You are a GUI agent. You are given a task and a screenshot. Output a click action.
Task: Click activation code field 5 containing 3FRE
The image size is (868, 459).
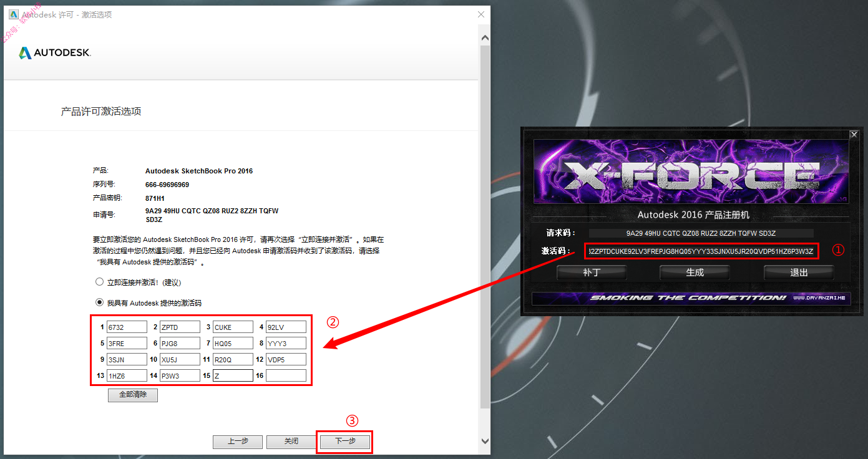(x=127, y=343)
